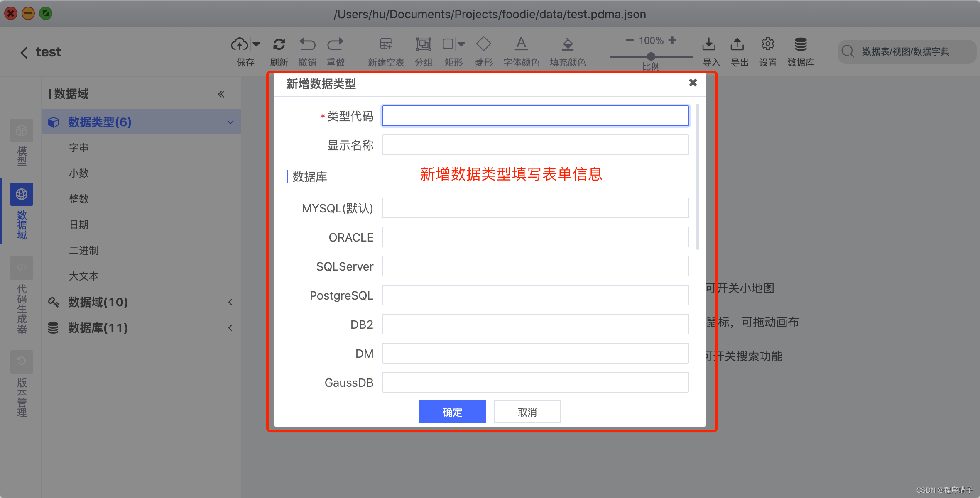Open the Font Color picker
This screenshot has height=498, width=980.
click(x=521, y=44)
